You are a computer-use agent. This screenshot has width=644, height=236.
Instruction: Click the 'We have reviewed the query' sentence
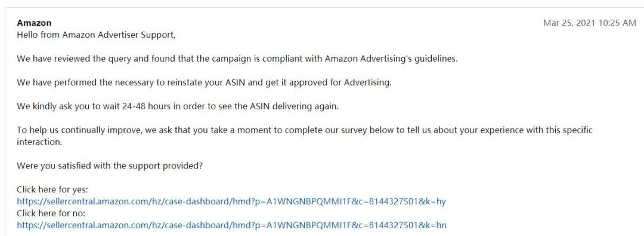[x=237, y=59]
